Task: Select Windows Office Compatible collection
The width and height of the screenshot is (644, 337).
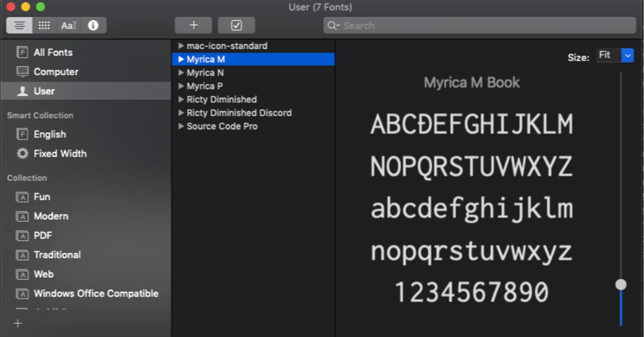Action: 96,293
